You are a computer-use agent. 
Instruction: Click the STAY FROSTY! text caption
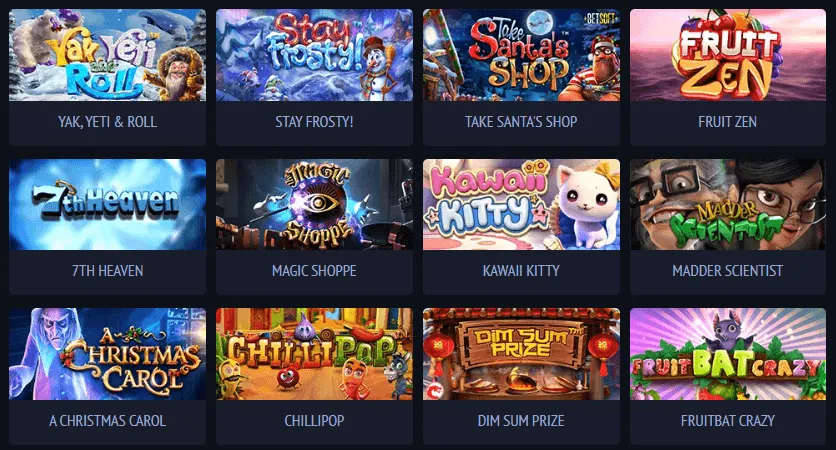point(314,122)
